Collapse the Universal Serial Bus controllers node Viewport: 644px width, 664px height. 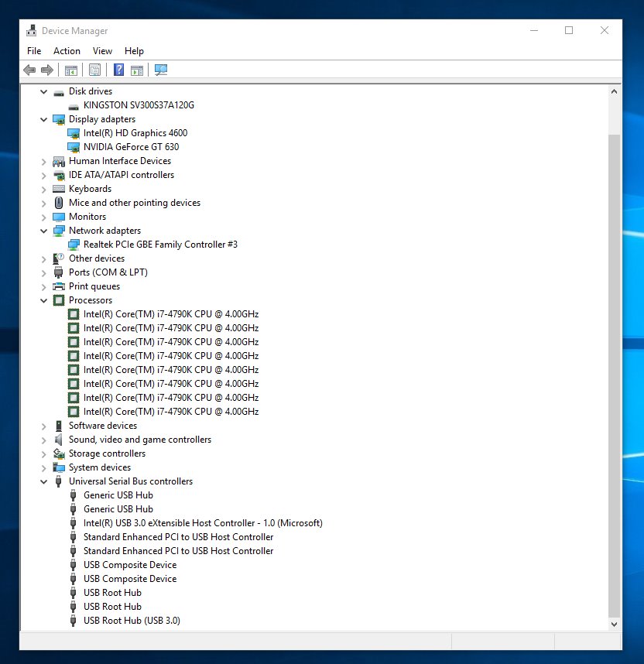point(43,481)
